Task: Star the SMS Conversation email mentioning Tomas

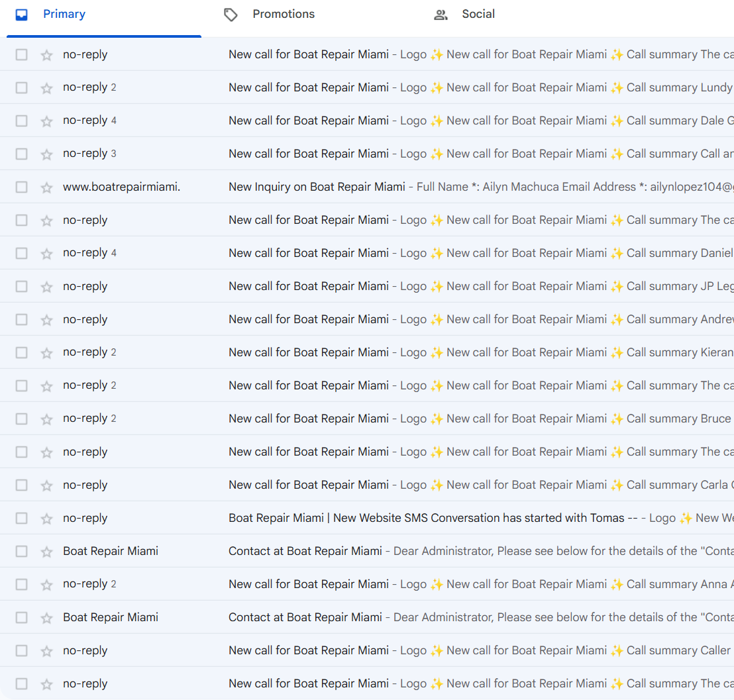Action: pos(46,517)
